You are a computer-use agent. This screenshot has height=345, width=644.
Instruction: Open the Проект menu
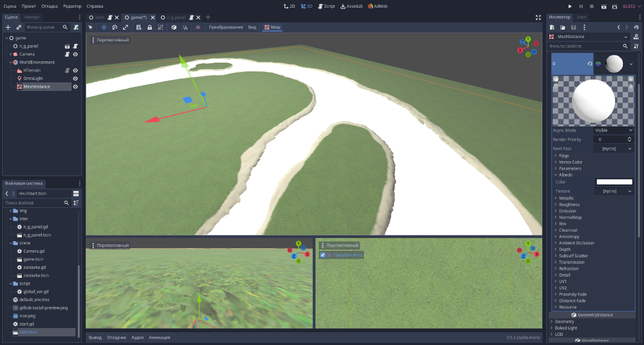click(x=28, y=6)
